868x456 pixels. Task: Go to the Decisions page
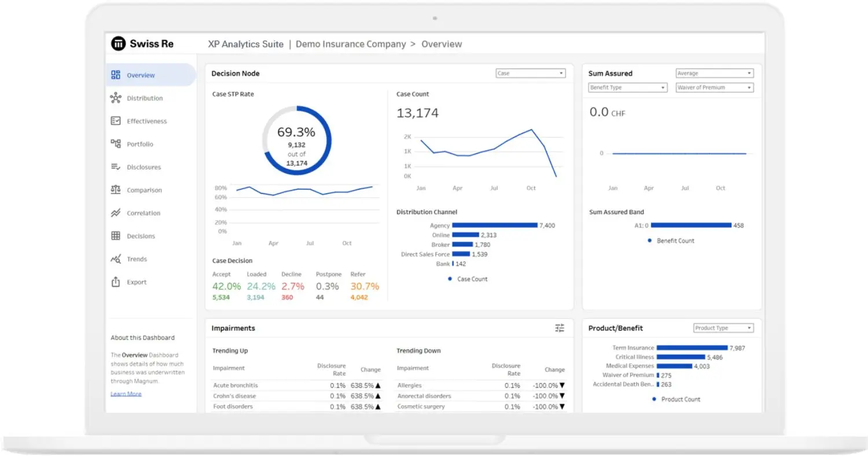tap(141, 236)
